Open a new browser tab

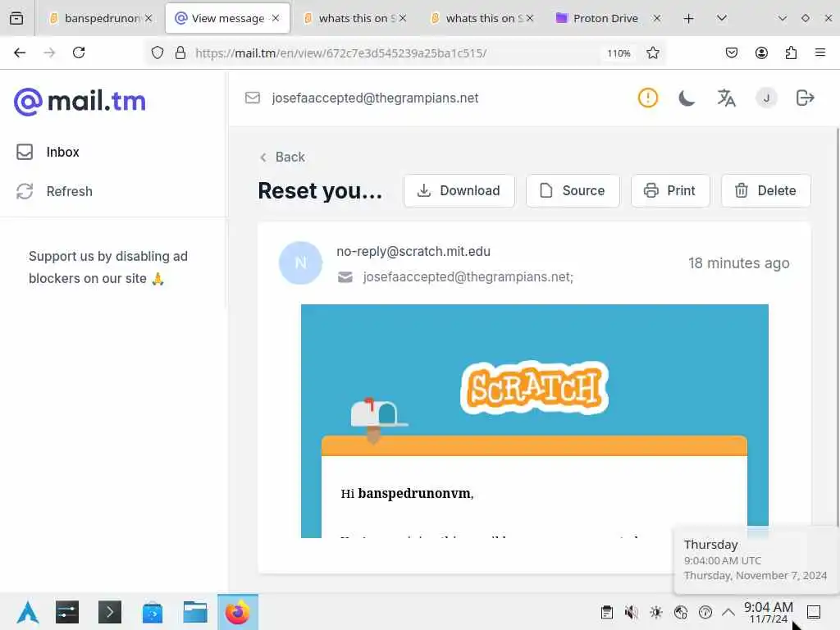pyautogui.click(x=689, y=19)
